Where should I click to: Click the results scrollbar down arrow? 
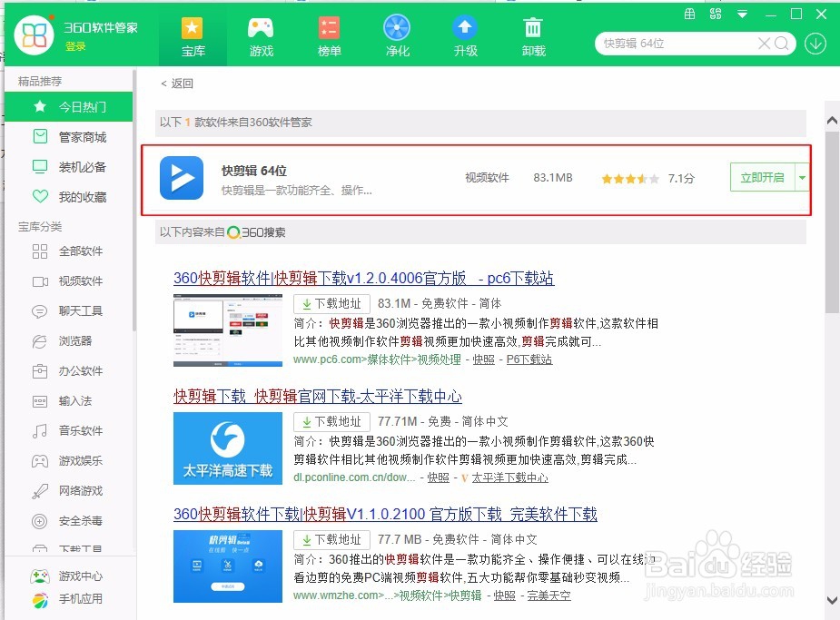832,600
